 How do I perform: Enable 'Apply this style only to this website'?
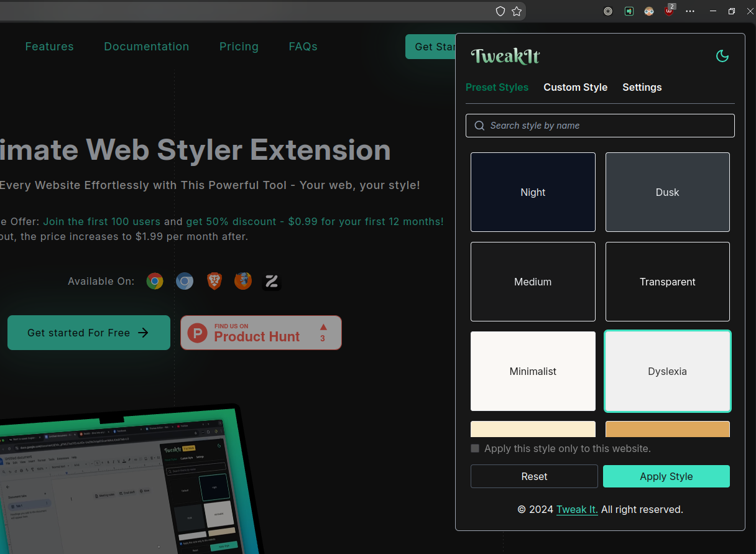click(x=475, y=448)
